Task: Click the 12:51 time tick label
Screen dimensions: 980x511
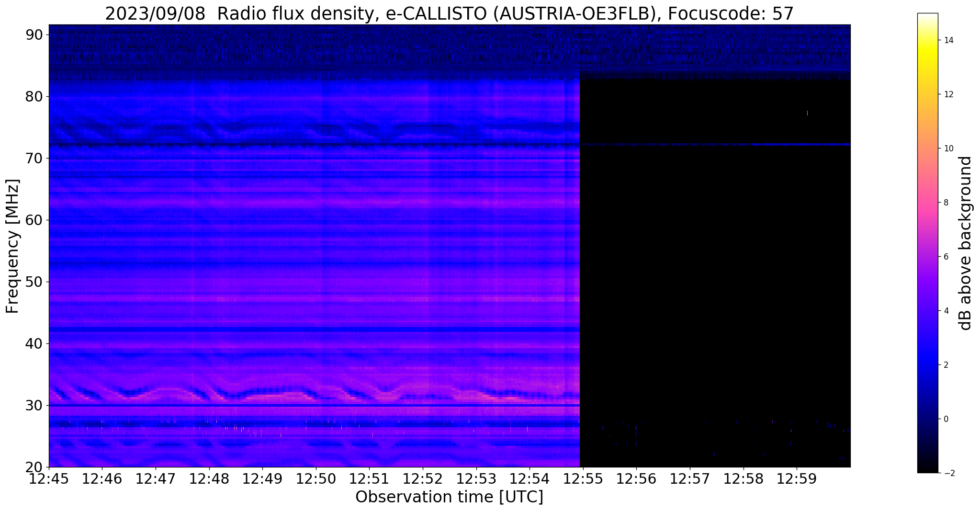Action: 369,479
